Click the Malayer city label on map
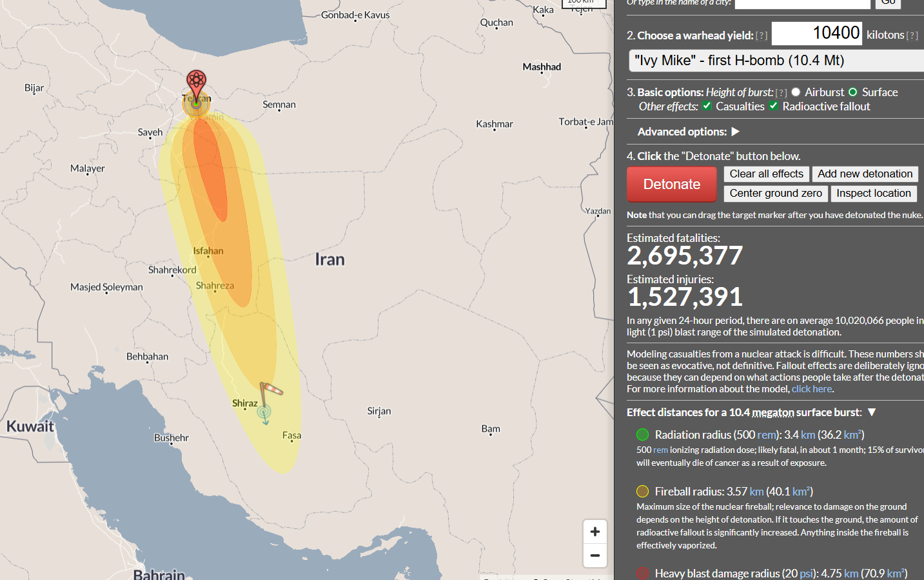Viewport: 924px width, 580px height. click(x=88, y=168)
